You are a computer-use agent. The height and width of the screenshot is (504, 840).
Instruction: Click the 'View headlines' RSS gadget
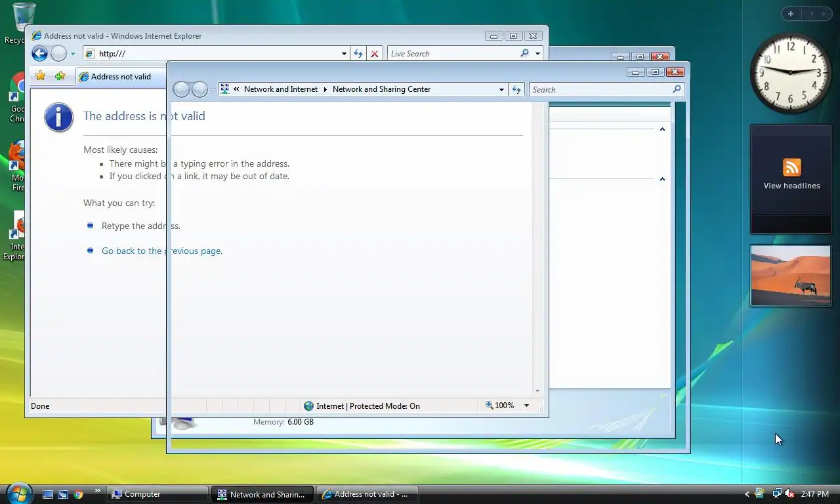coord(791,179)
